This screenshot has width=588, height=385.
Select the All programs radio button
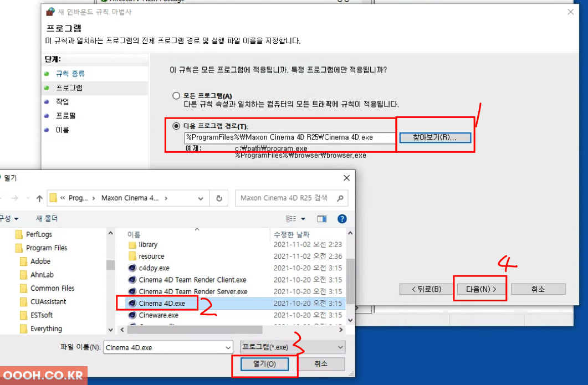pos(176,96)
